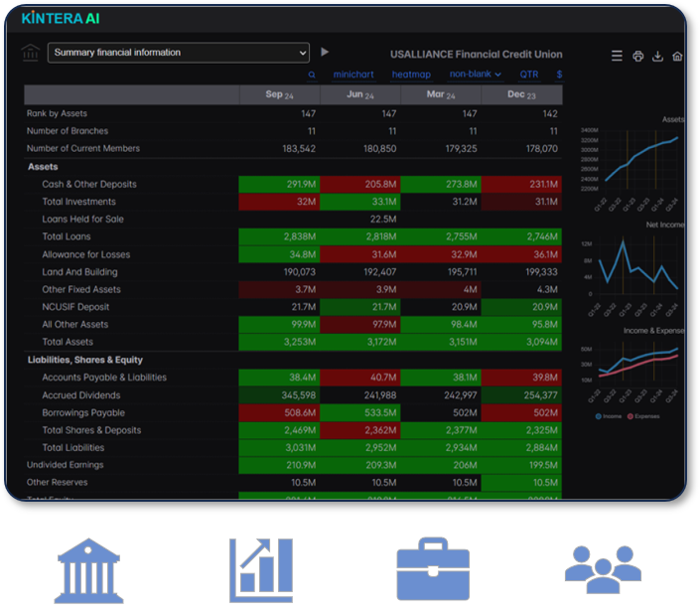The image size is (700, 614).
Task: Click the download icon
Action: coord(657,57)
